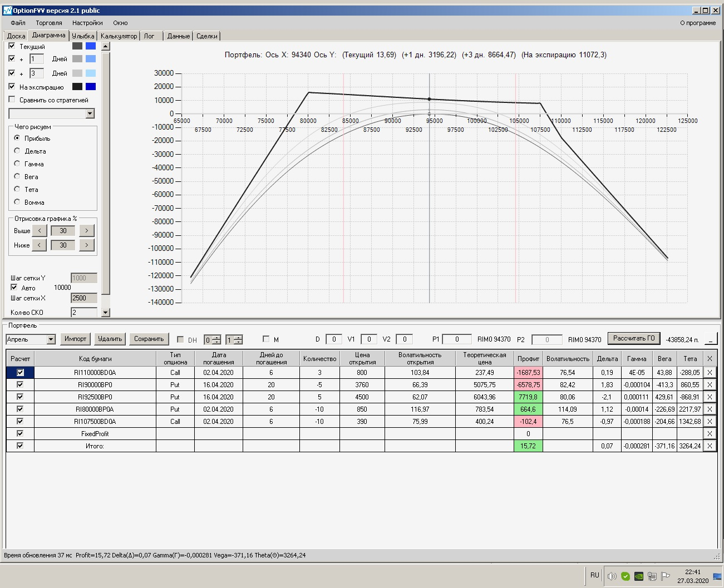Delete the RI110000BD0A row with its X button
724x588 pixels.
710,373
